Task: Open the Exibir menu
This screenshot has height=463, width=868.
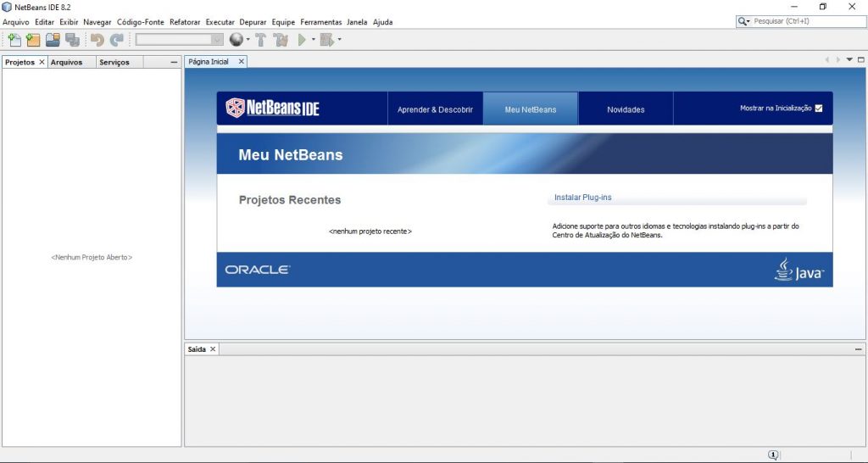Action: point(70,22)
